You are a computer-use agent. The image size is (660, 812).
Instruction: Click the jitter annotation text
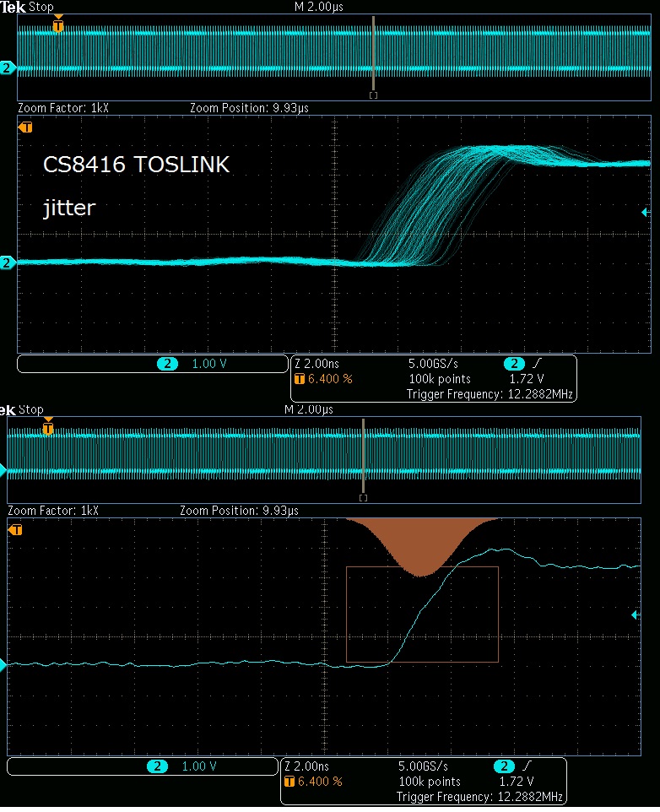69,208
